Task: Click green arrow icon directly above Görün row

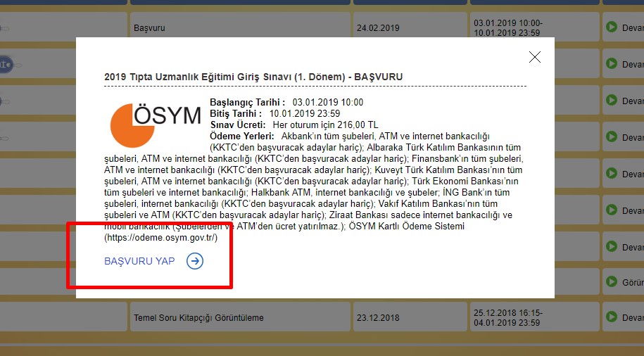Action: [610, 247]
